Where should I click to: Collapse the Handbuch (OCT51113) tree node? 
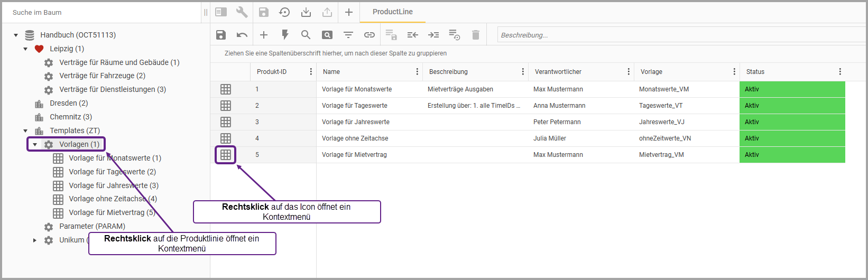[x=16, y=35]
